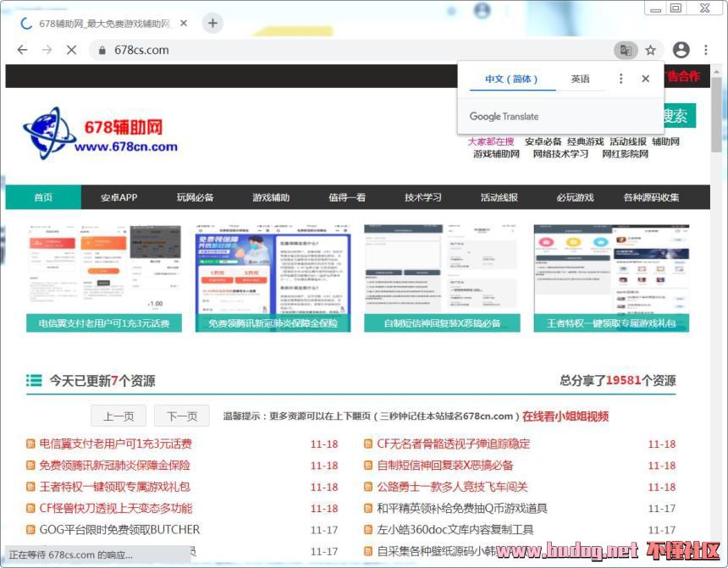The image size is (728, 568).
Task: Open the 电信翼支付老用户可1充3元话费 thumbnail card
Action: coord(104,278)
